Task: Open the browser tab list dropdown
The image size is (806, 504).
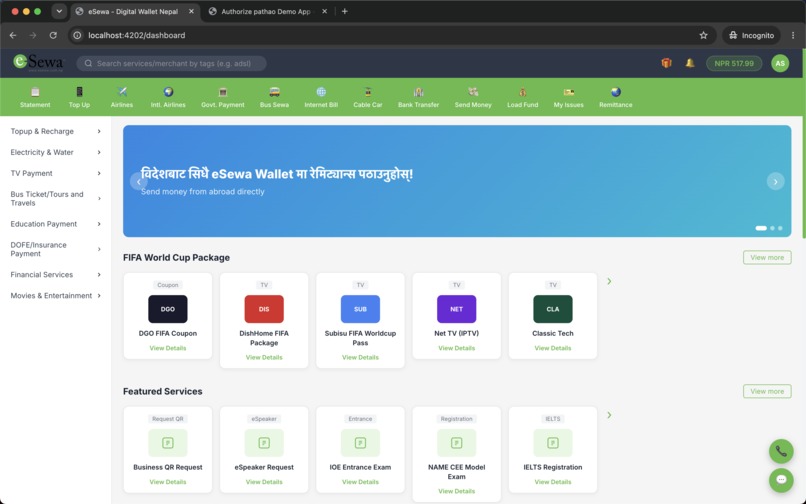Action: pos(59,11)
